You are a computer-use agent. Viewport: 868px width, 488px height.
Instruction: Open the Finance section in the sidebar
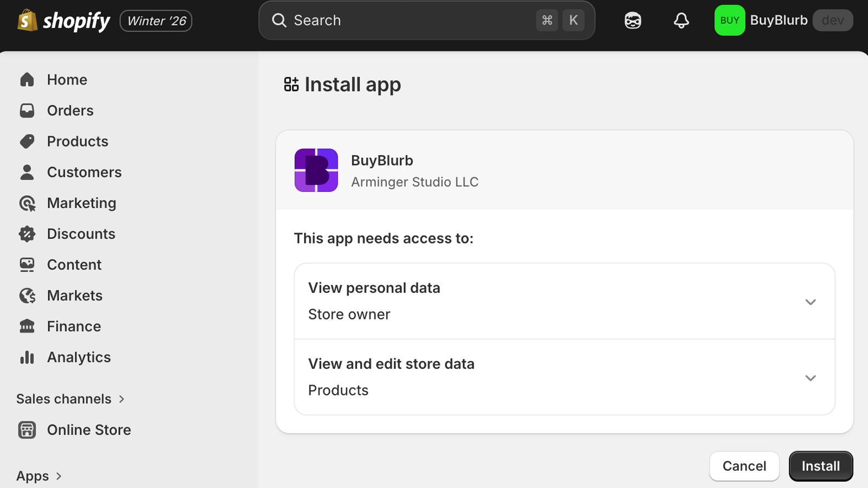[74, 326]
